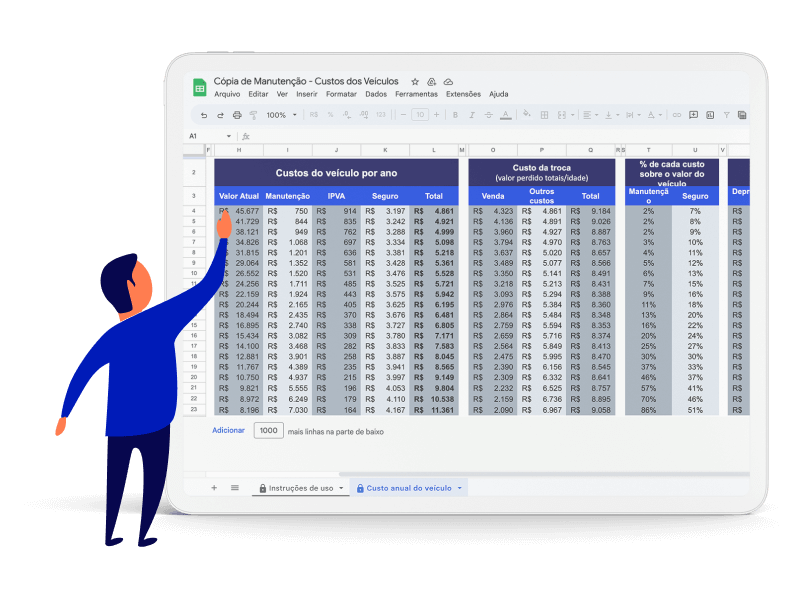Screen dimensions: 789x600
Task: Click the document title Cópia de Manutenção
Action: click(x=306, y=81)
